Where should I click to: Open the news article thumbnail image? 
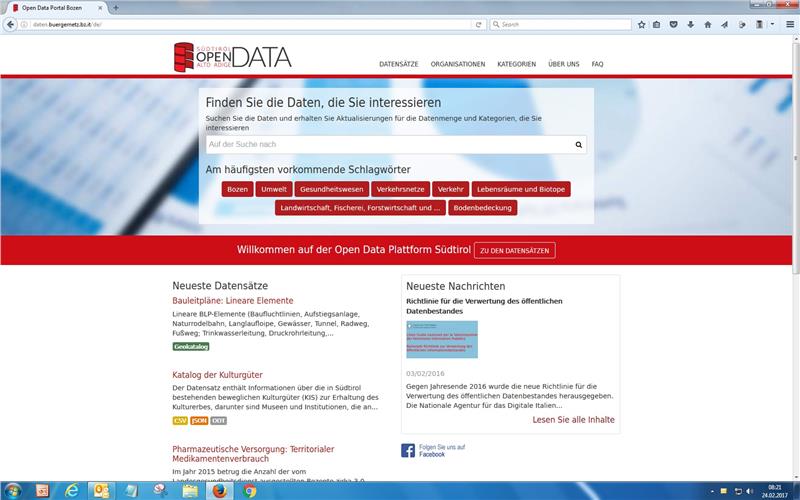442,340
